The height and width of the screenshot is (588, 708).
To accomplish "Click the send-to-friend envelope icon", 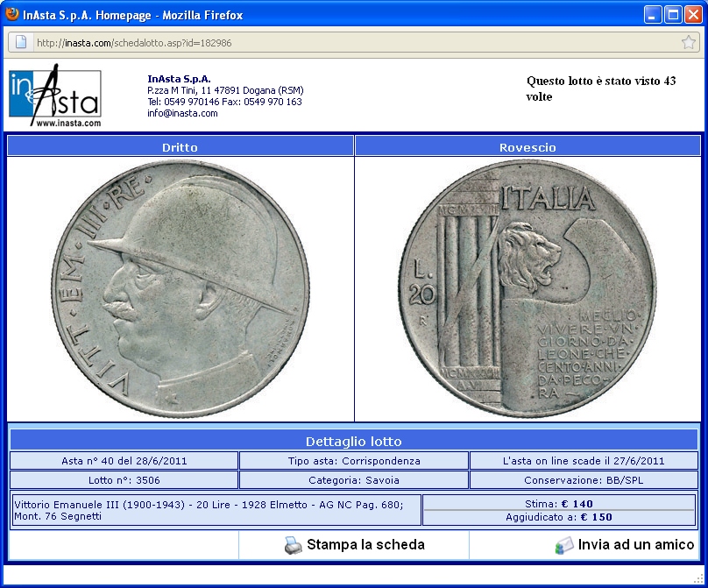I will [564, 545].
